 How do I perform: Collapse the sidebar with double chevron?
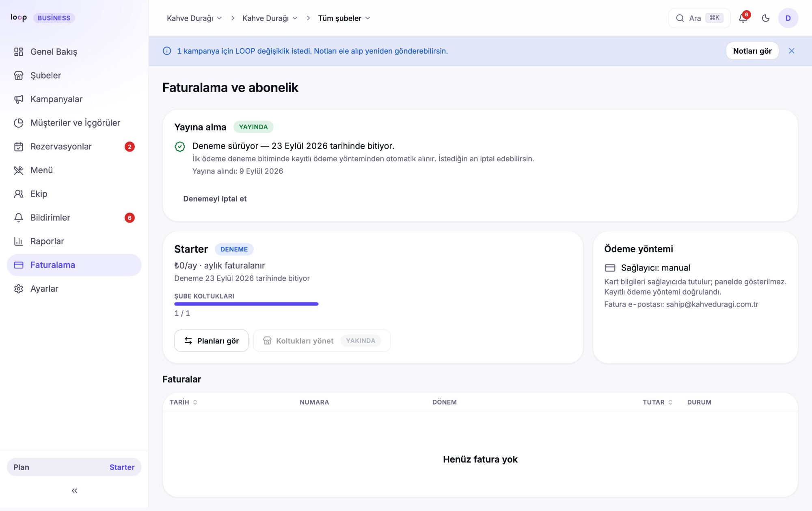[74, 491]
